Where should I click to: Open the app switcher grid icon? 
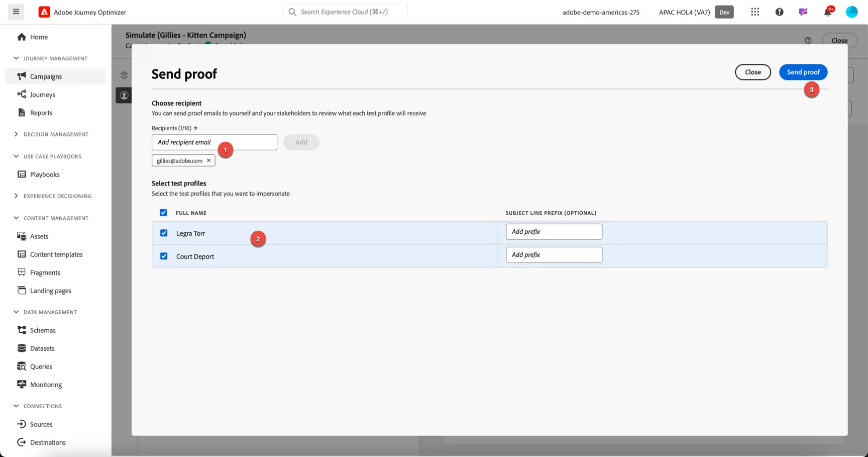click(755, 12)
